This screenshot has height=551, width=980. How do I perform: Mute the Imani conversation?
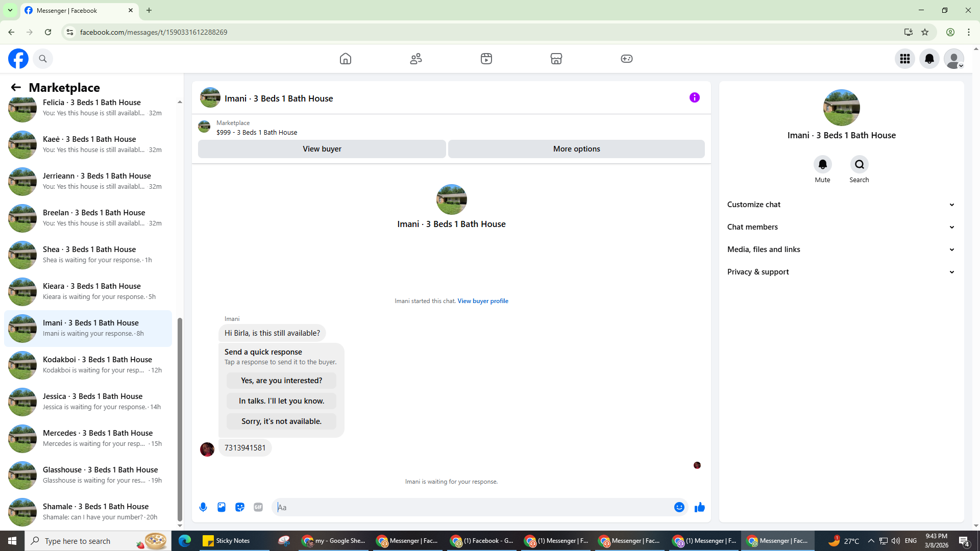tap(822, 165)
